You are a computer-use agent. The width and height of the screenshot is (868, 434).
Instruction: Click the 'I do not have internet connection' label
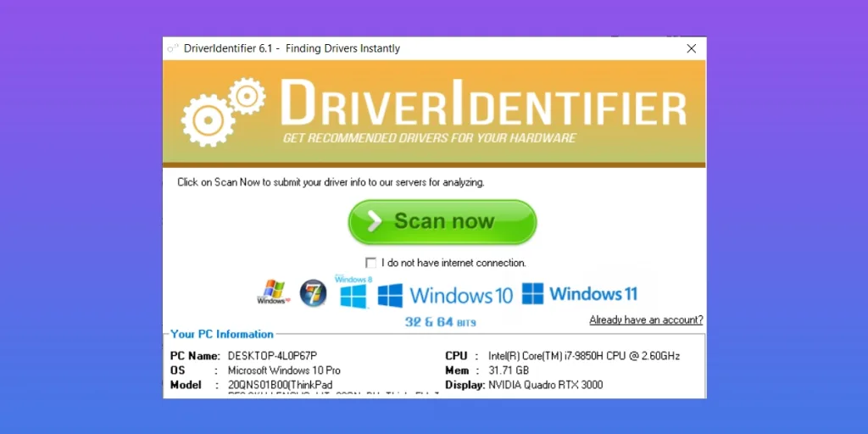point(453,263)
